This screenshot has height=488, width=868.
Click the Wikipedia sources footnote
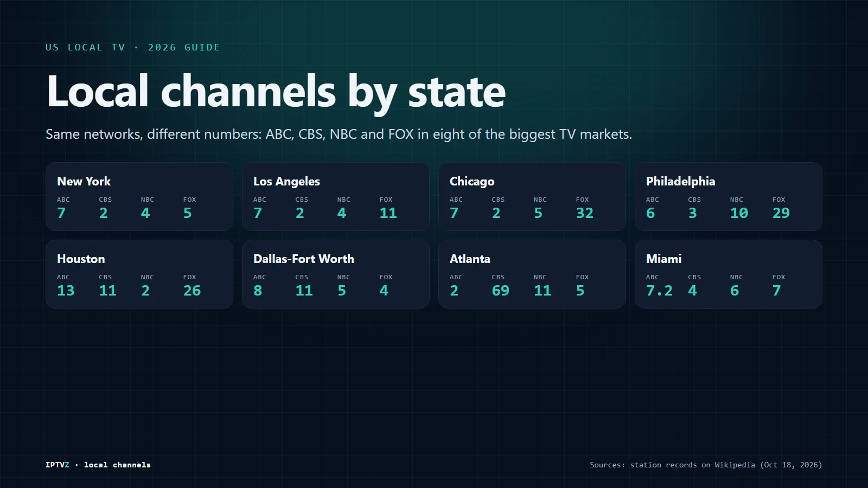(706, 465)
